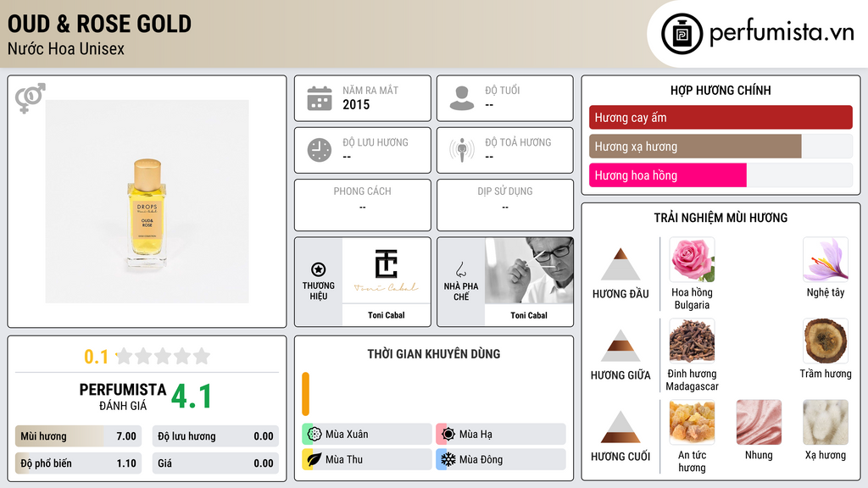Open the Xạ hương musk note image

(826, 422)
